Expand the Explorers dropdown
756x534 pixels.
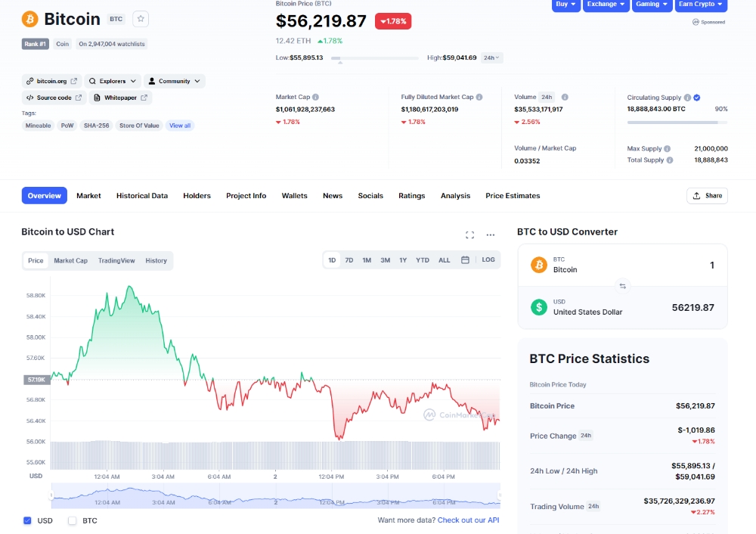pos(113,81)
